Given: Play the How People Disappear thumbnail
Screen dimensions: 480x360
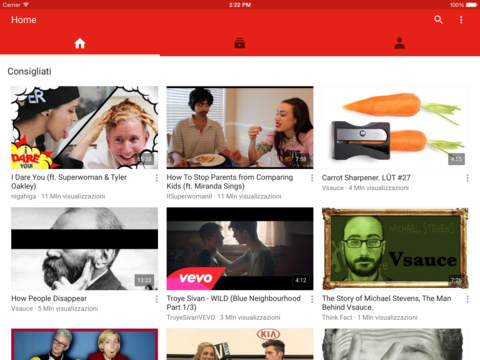Looking at the screenshot, I should click(85, 249).
